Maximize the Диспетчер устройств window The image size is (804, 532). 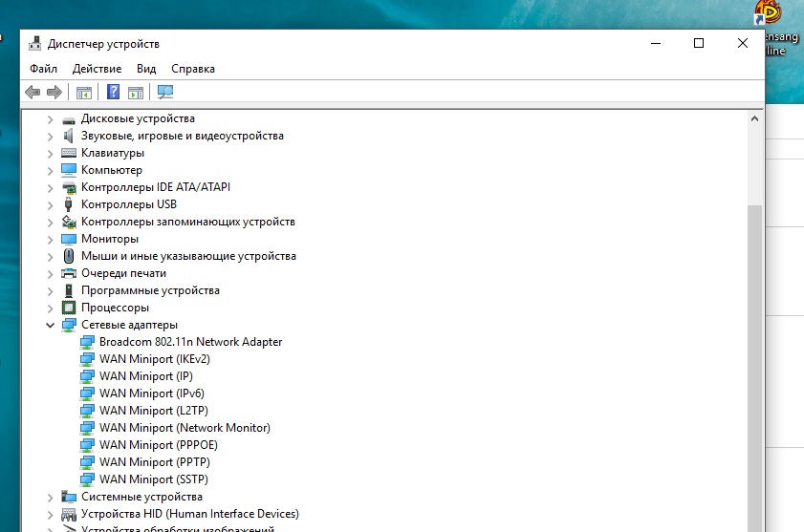coord(699,44)
